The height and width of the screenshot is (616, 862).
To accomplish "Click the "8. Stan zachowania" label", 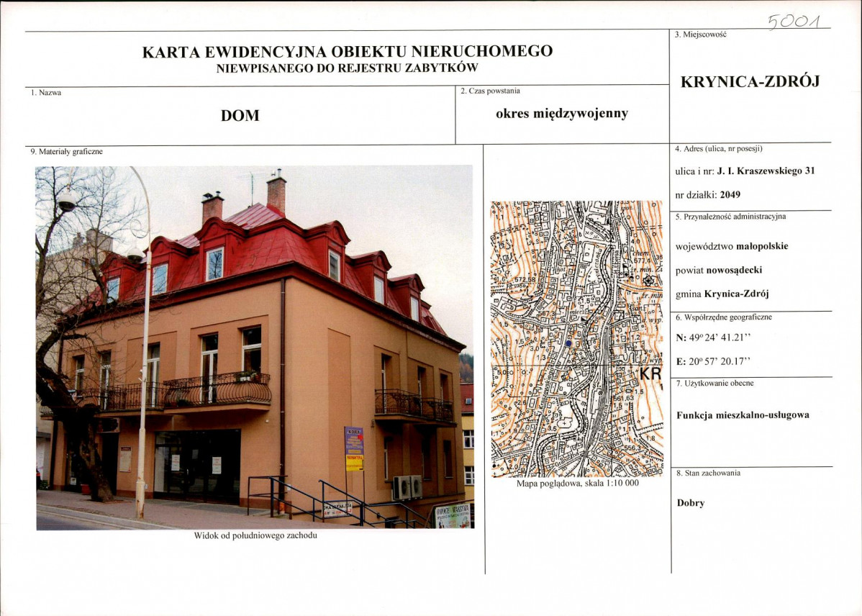I will (x=707, y=473).
